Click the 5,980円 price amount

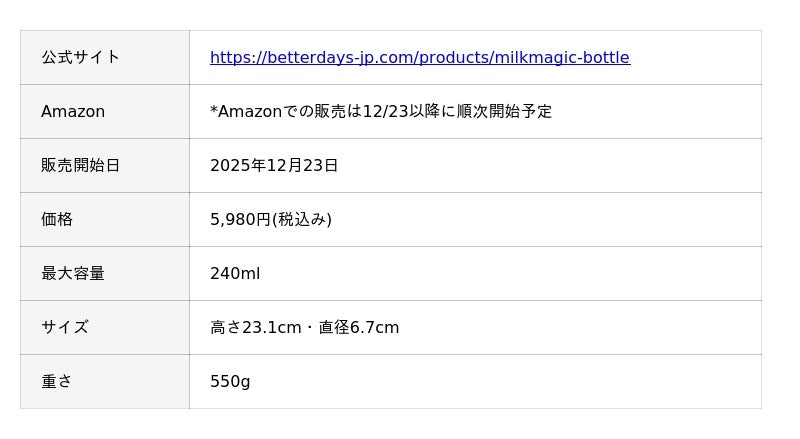(x=240, y=220)
